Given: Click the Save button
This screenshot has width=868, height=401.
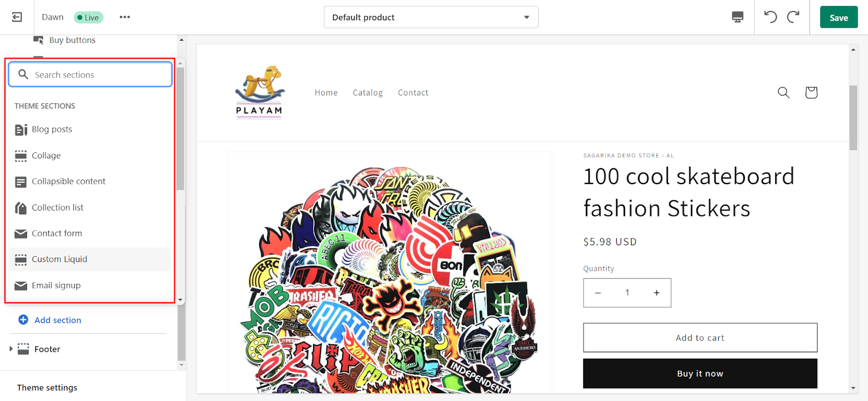Looking at the screenshot, I should (x=838, y=17).
